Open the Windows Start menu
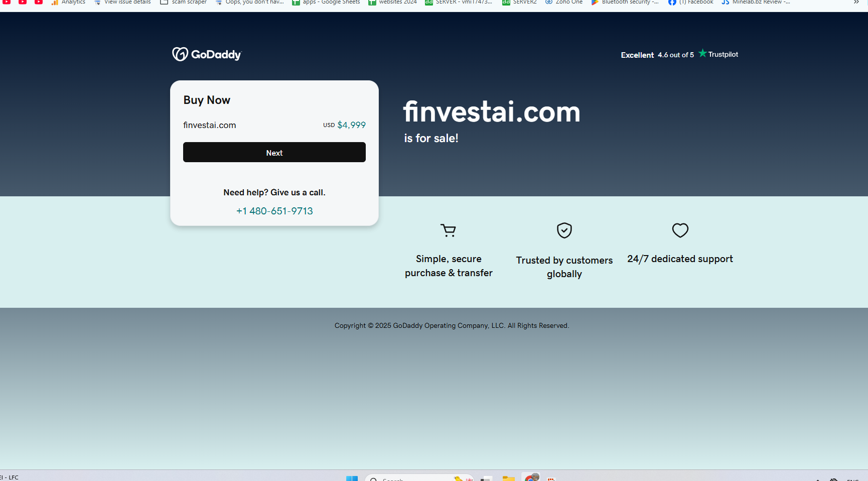 pyautogui.click(x=352, y=478)
